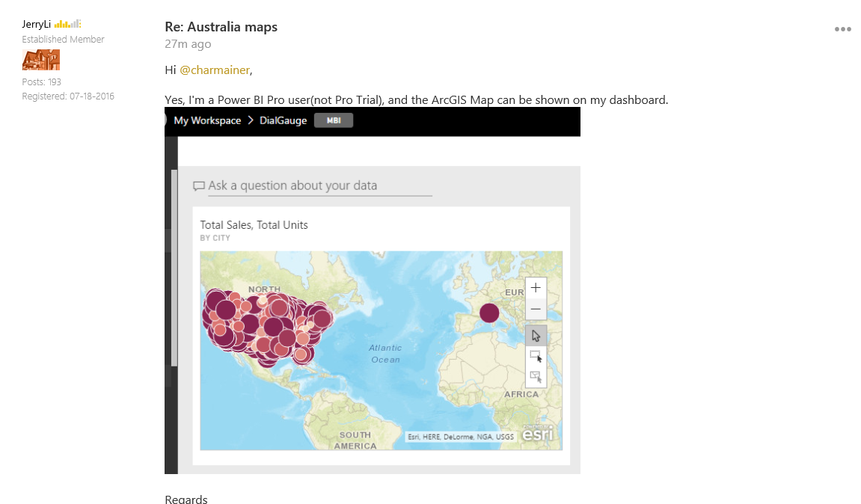Click the Posts: 193 text
This screenshot has width=861, height=504.
[42, 82]
